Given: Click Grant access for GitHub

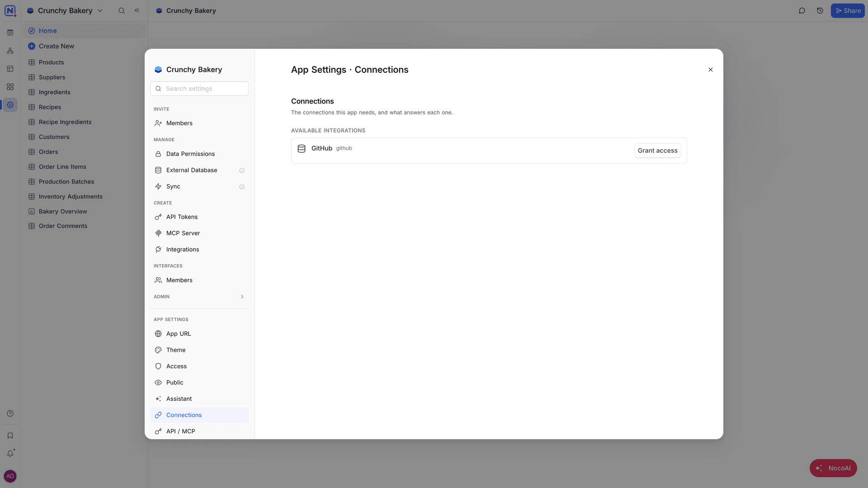Looking at the screenshot, I should pyautogui.click(x=657, y=150).
